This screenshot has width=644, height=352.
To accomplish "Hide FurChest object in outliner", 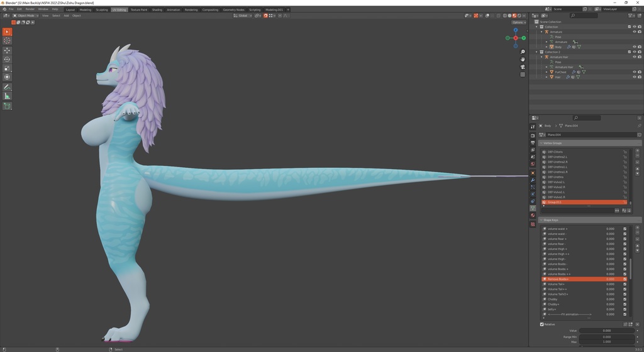I will pyautogui.click(x=634, y=72).
